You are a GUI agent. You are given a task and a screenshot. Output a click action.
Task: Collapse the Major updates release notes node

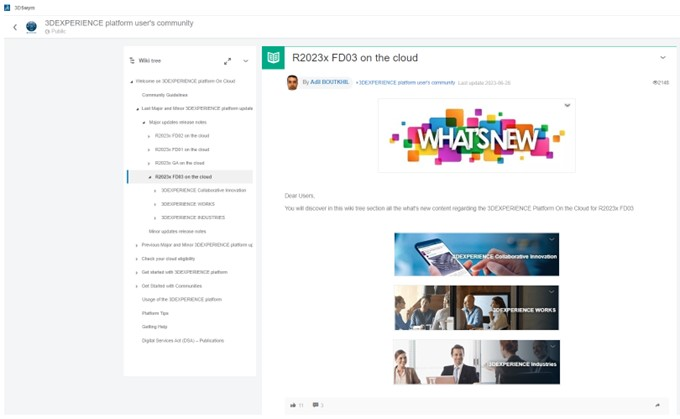point(144,123)
